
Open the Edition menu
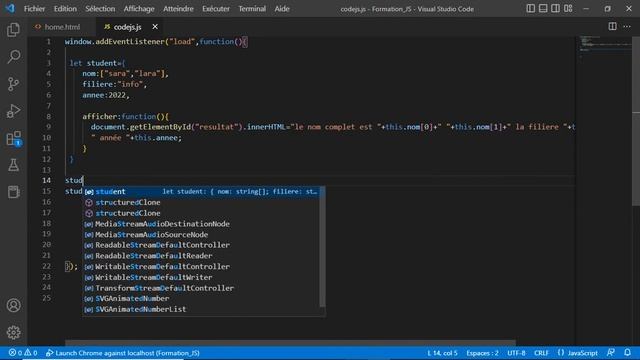(65, 9)
